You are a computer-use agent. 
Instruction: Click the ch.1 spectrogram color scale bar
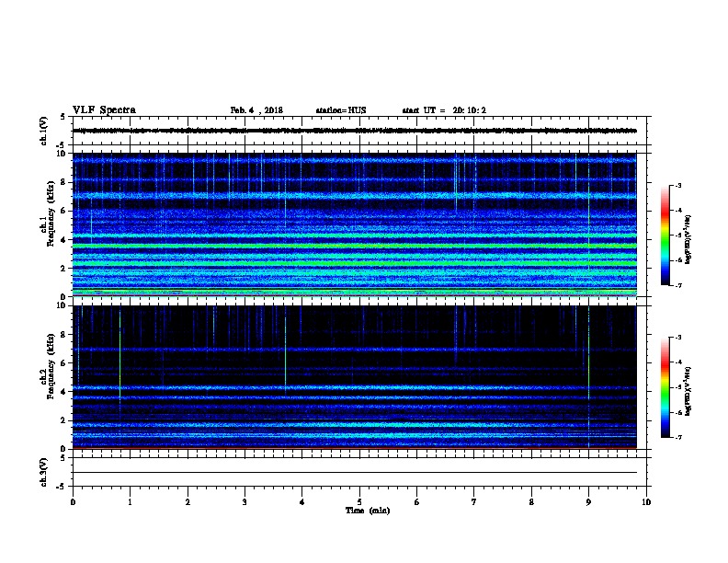click(665, 236)
